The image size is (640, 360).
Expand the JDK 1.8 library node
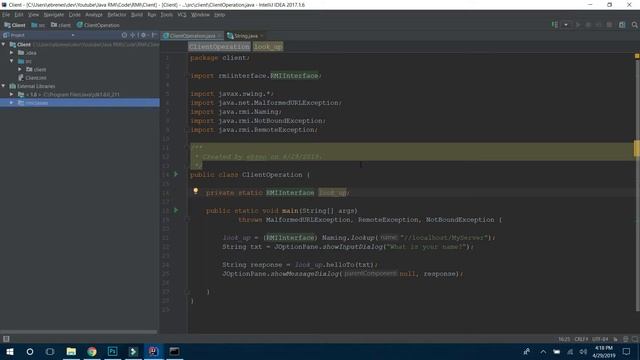[12, 94]
